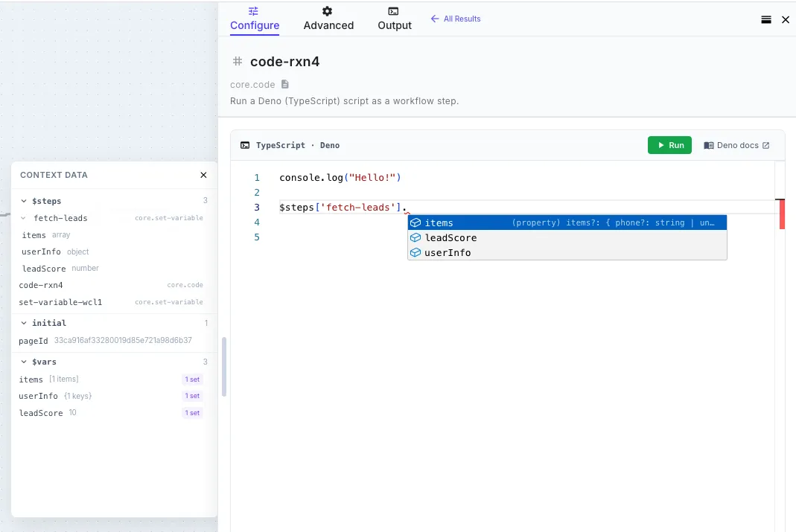Click the book icon on the Deno docs button

pyautogui.click(x=711, y=145)
